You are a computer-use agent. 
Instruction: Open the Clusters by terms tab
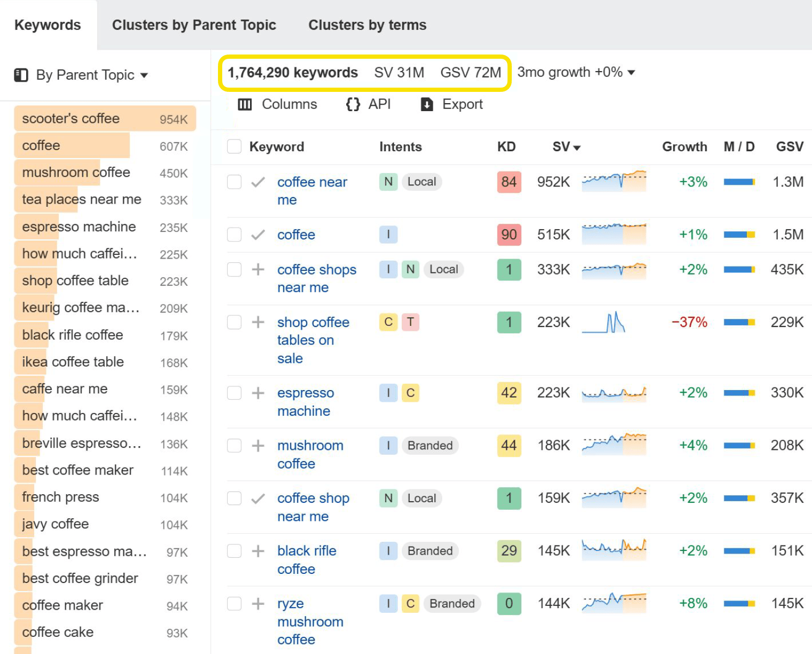point(367,25)
